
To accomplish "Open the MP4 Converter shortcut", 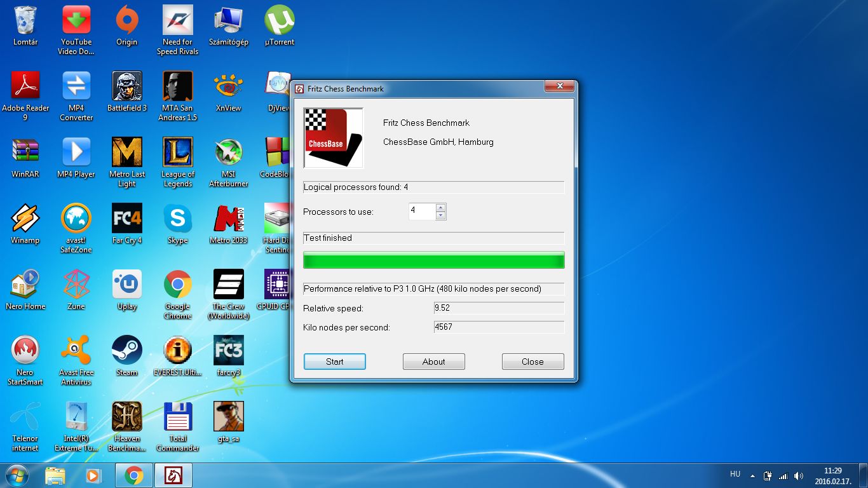I will (76, 96).
